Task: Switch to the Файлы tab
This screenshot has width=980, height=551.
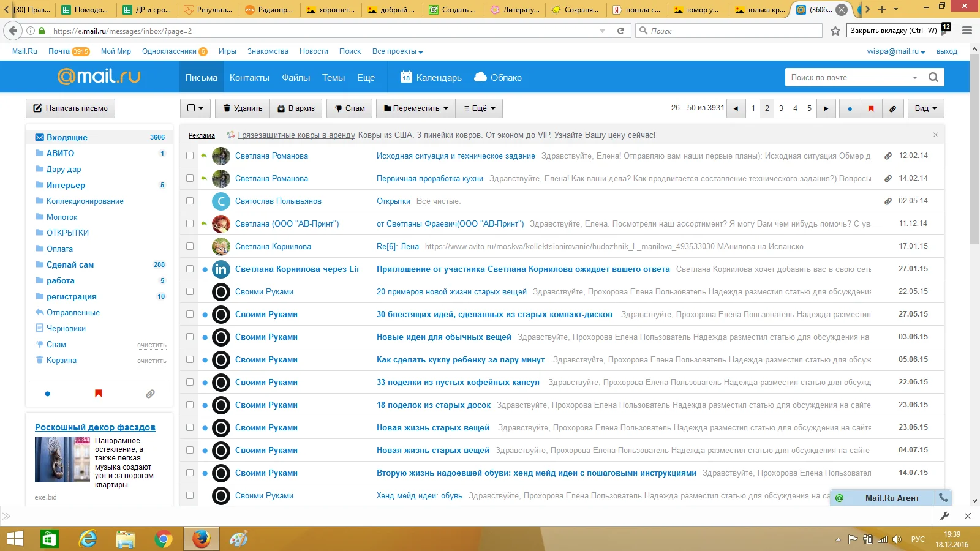Action: point(296,78)
